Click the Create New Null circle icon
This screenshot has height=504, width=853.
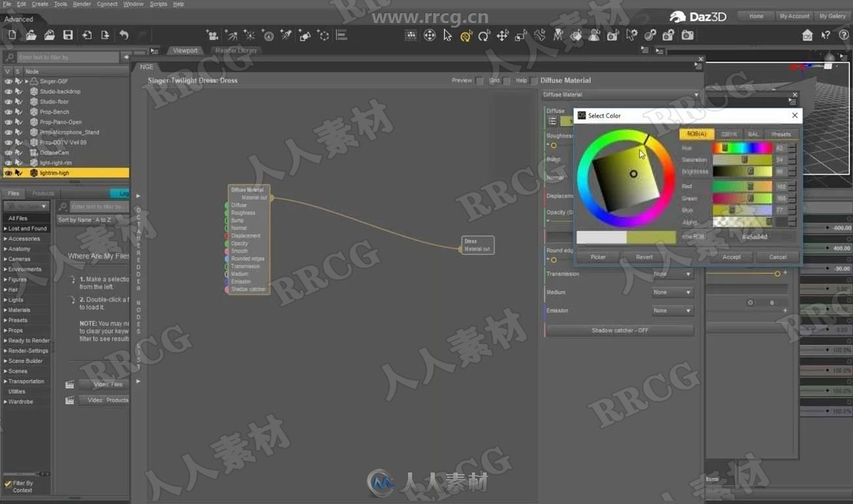(323, 35)
